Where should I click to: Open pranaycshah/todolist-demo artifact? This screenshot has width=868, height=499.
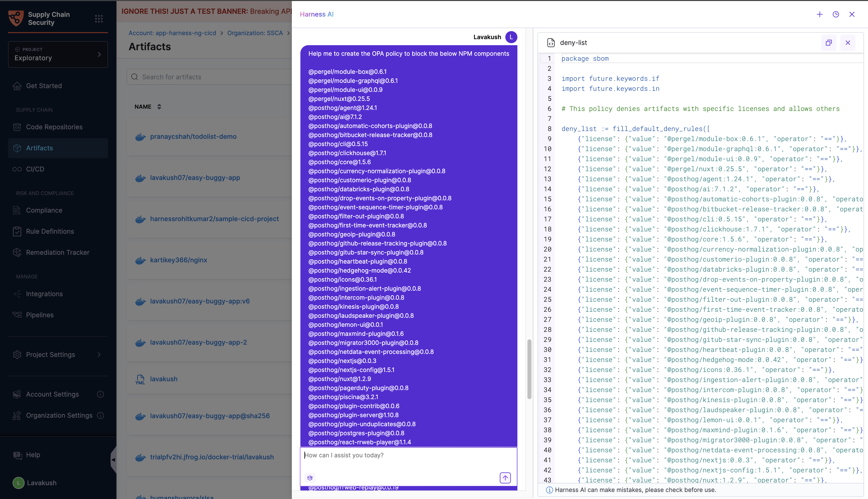click(x=193, y=136)
